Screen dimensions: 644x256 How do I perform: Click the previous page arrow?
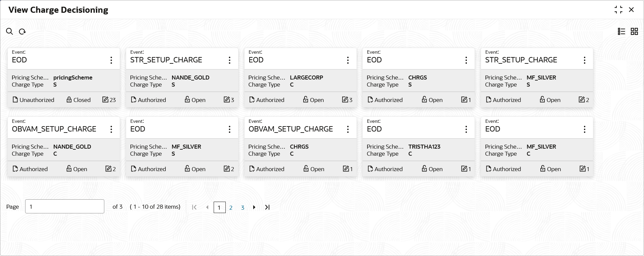coord(207,207)
